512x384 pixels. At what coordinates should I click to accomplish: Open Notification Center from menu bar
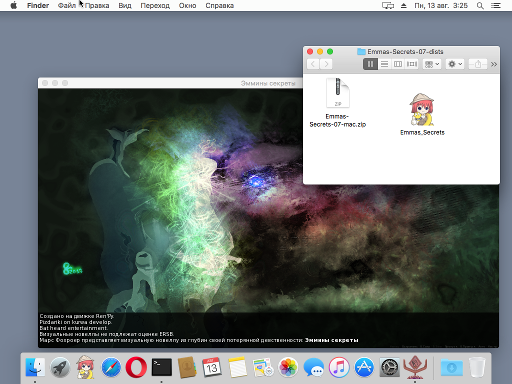(496, 6)
